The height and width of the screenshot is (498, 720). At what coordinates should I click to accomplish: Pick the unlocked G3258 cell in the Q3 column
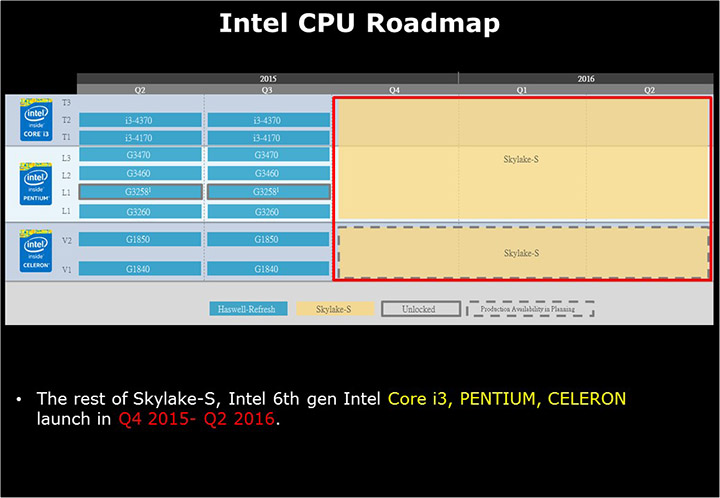tap(269, 192)
